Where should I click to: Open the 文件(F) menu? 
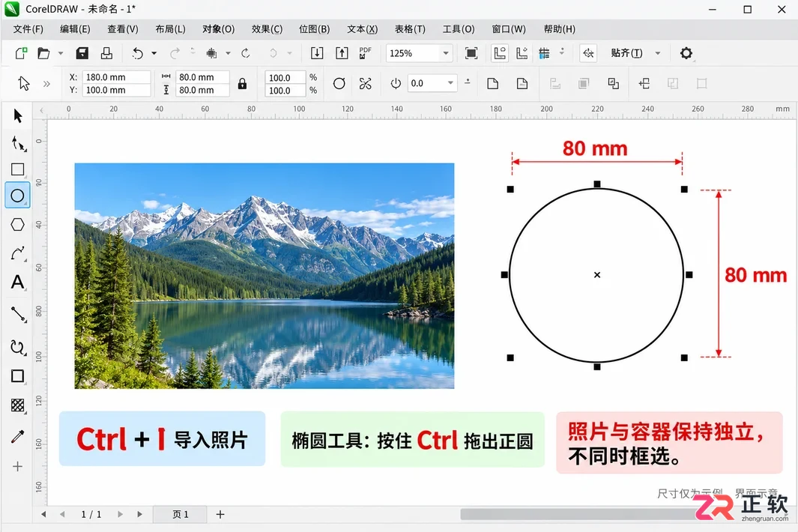28,29
